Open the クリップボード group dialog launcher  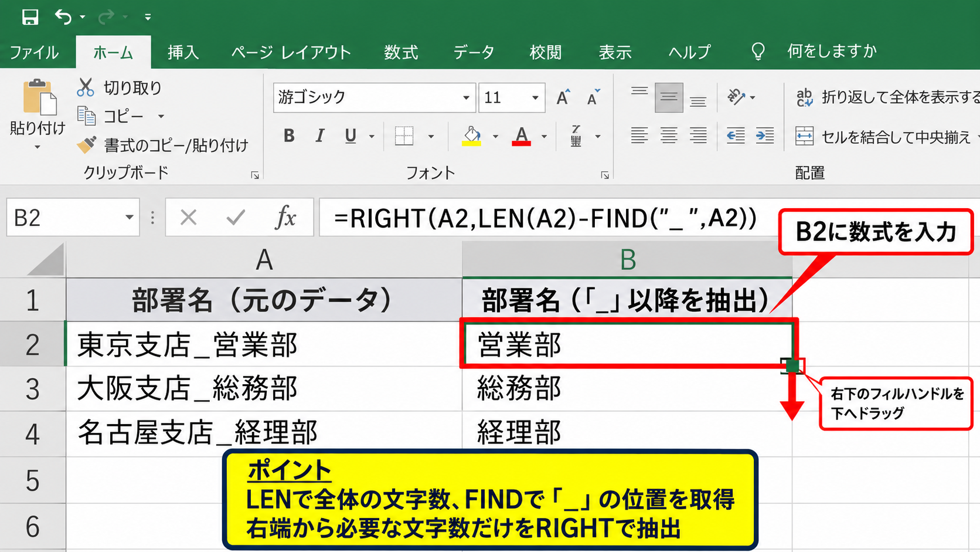[x=255, y=175]
